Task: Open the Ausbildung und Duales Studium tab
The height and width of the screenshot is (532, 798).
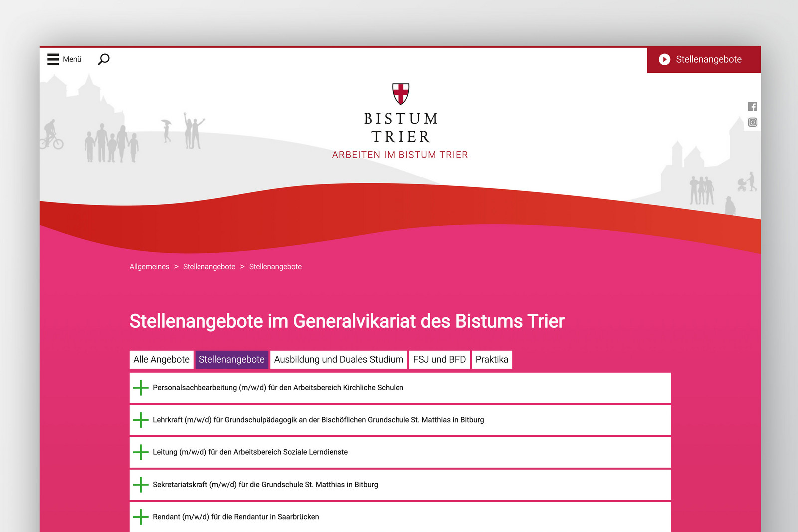Action: click(x=338, y=359)
